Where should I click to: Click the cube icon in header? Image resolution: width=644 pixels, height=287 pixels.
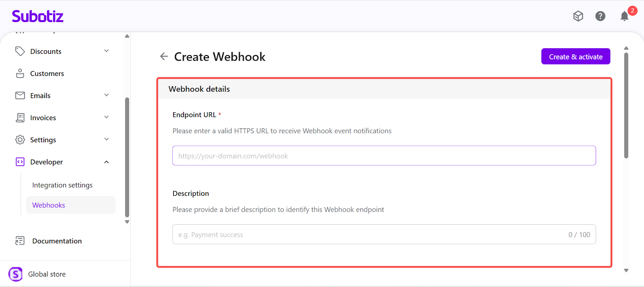(578, 16)
